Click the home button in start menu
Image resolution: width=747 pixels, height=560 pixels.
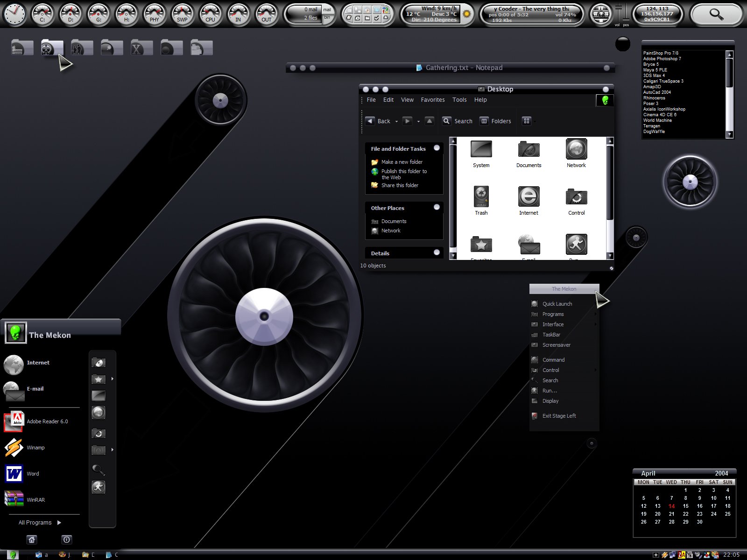point(32,539)
